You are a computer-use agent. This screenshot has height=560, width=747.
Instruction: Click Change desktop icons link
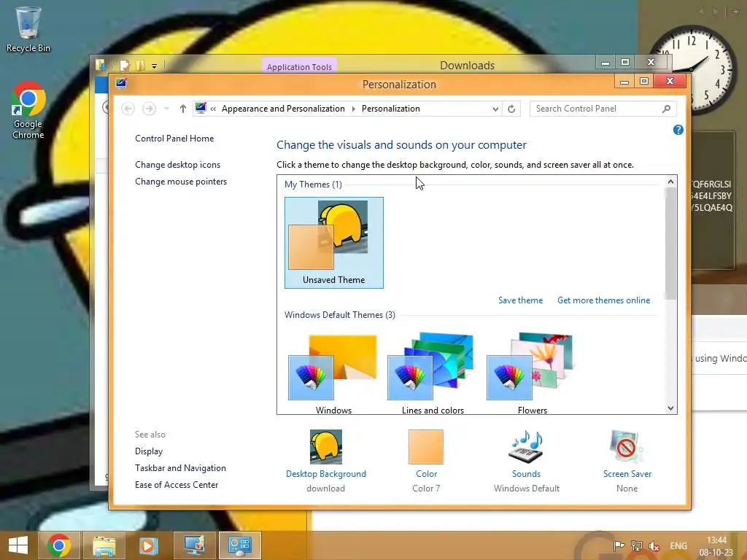178,165
